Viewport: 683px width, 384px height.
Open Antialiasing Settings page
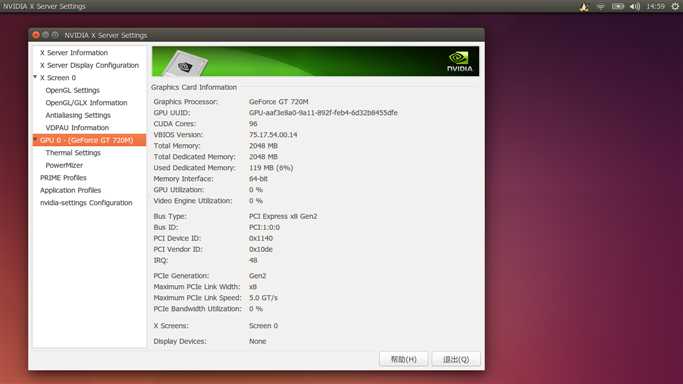(x=78, y=115)
